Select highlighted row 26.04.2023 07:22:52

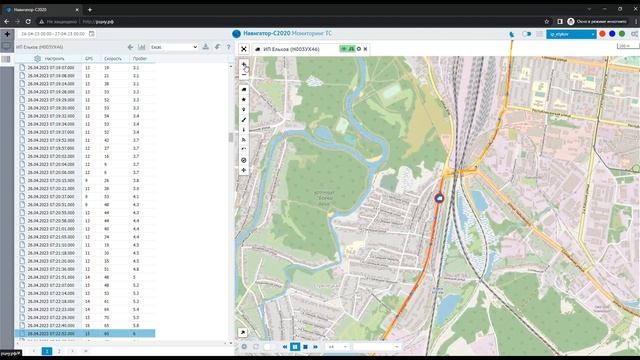click(x=85, y=333)
